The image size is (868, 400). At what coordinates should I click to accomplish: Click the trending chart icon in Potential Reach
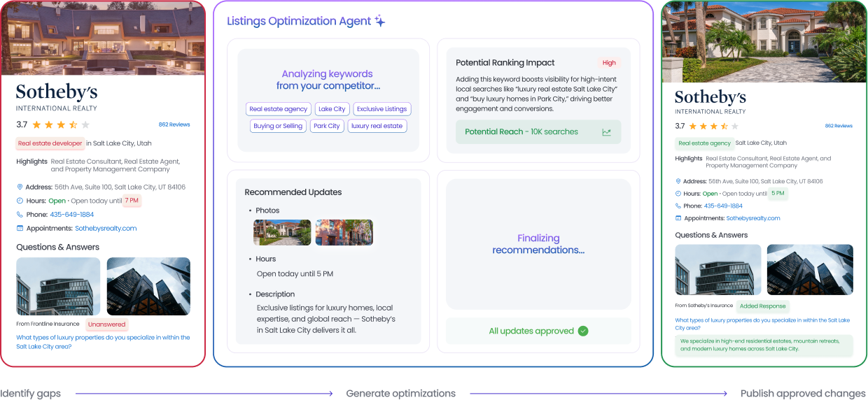[x=606, y=132]
